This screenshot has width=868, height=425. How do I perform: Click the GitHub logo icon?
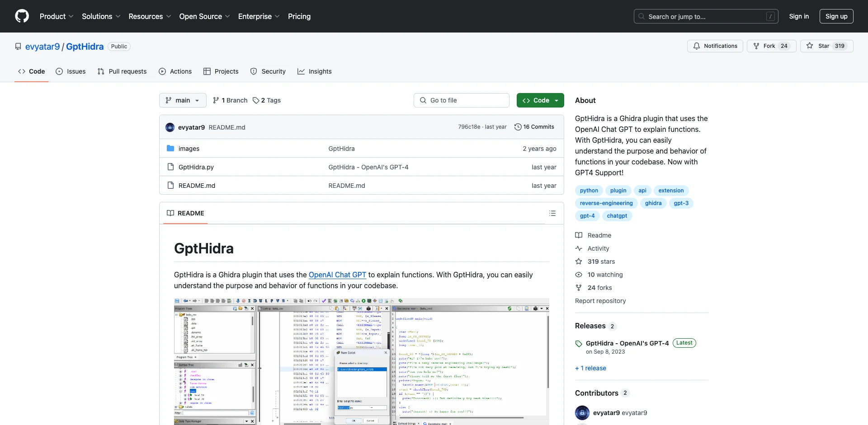coord(22,16)
